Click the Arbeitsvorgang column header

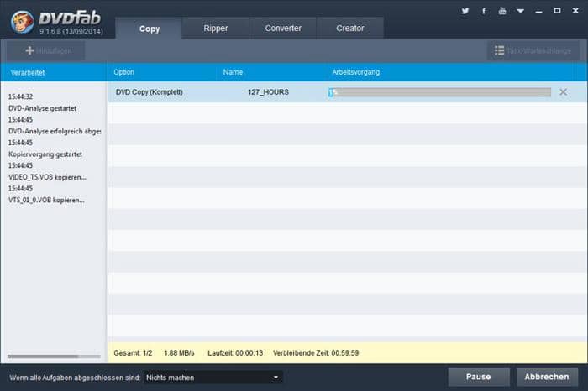point(356,72)
